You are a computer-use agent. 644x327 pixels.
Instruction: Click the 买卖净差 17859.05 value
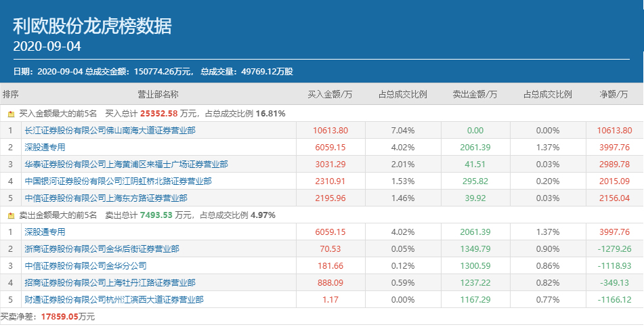click(60, 317)
